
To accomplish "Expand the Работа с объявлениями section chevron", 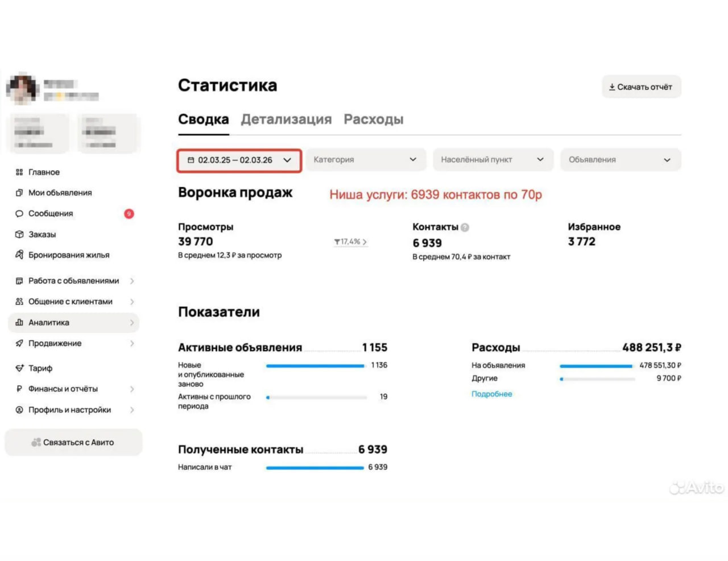I will (x=132, y=281).
